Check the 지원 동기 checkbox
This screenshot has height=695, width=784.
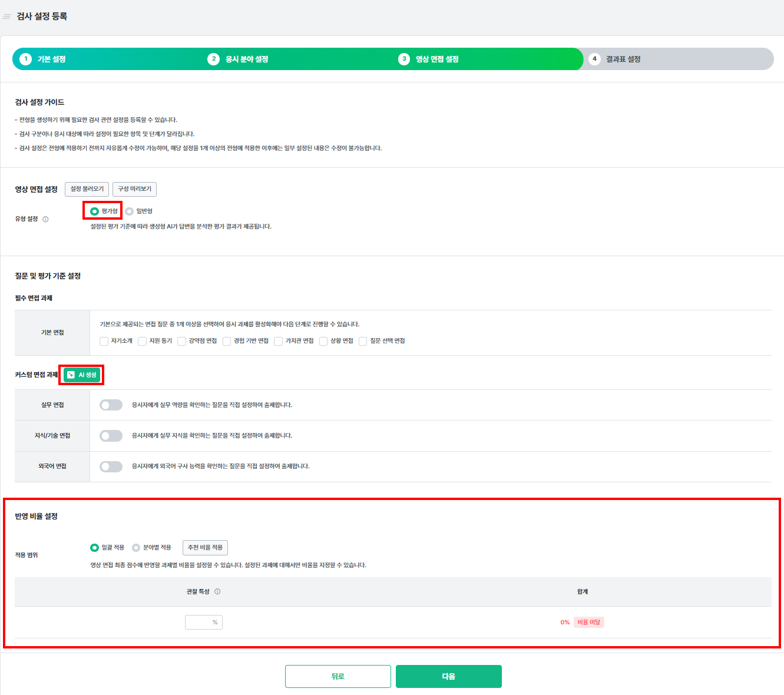pos(142,341)
